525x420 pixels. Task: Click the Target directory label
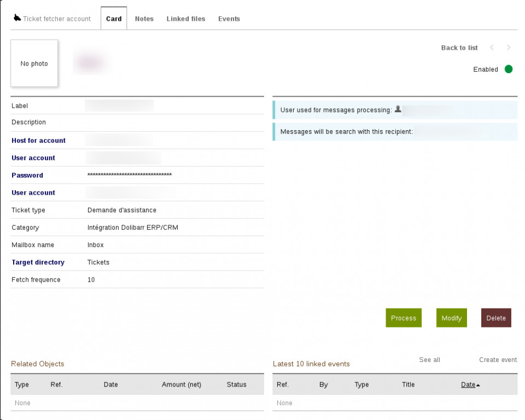(38, 262)
